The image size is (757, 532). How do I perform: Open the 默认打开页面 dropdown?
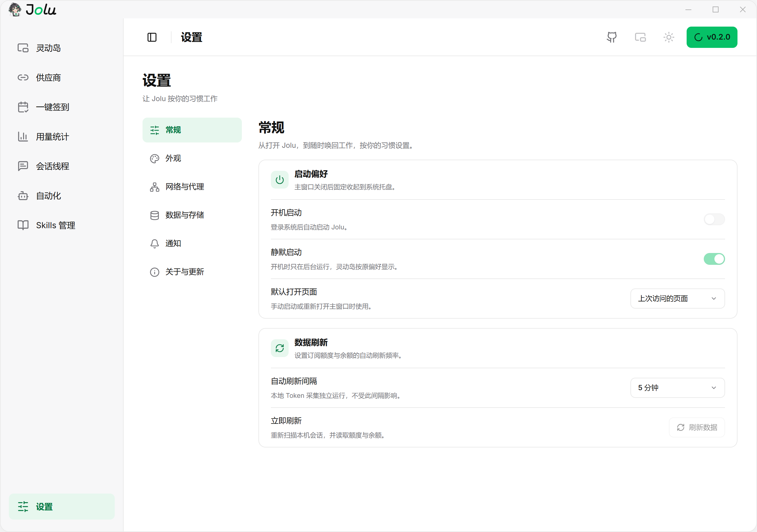tap(677, 299)
